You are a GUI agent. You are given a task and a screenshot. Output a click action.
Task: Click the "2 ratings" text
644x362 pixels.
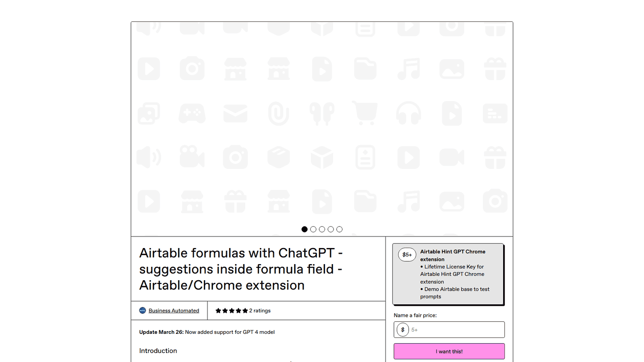tap(260, 311)
